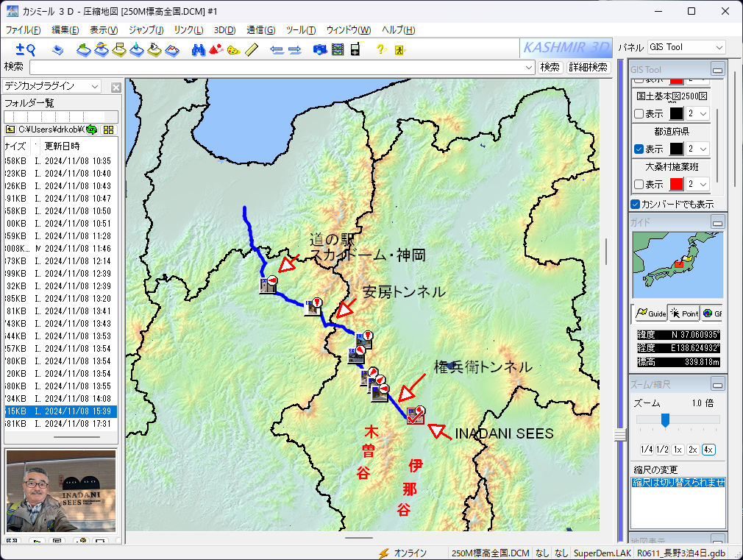Toggle 表示 checkbox under 国土基本図2500図

tap(639, 114)
